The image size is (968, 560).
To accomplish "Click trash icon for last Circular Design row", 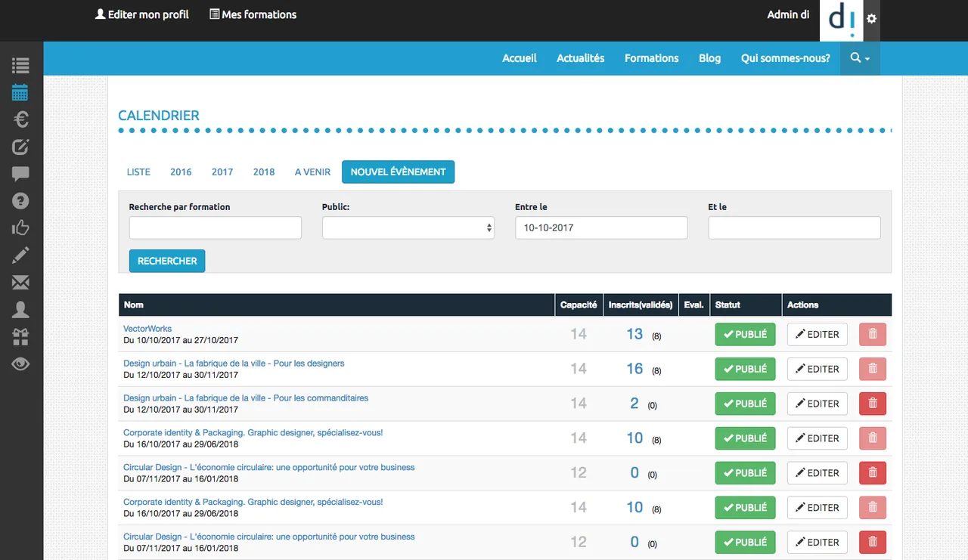I will 873,542.
